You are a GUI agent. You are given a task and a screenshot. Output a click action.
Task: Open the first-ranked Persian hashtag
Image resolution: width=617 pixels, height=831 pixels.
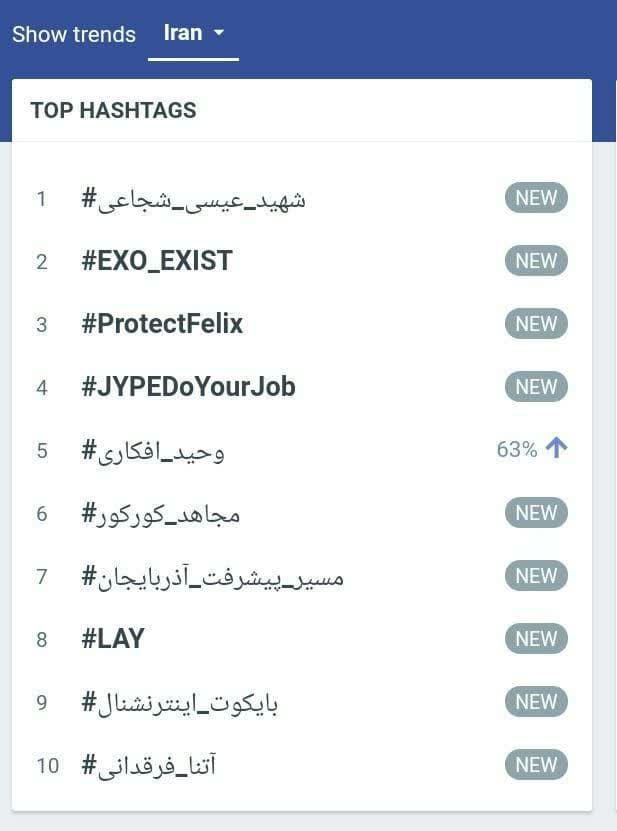click(x=193, y=199)
